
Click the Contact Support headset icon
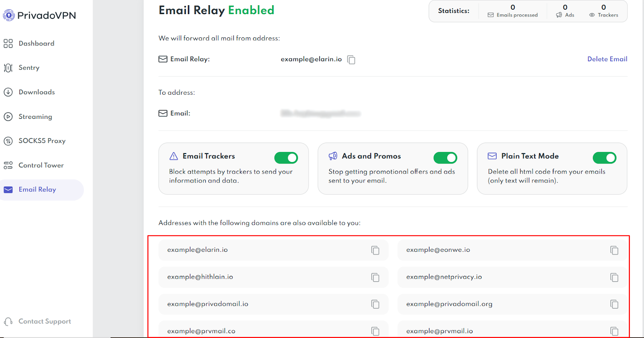[x=8, y=321]
